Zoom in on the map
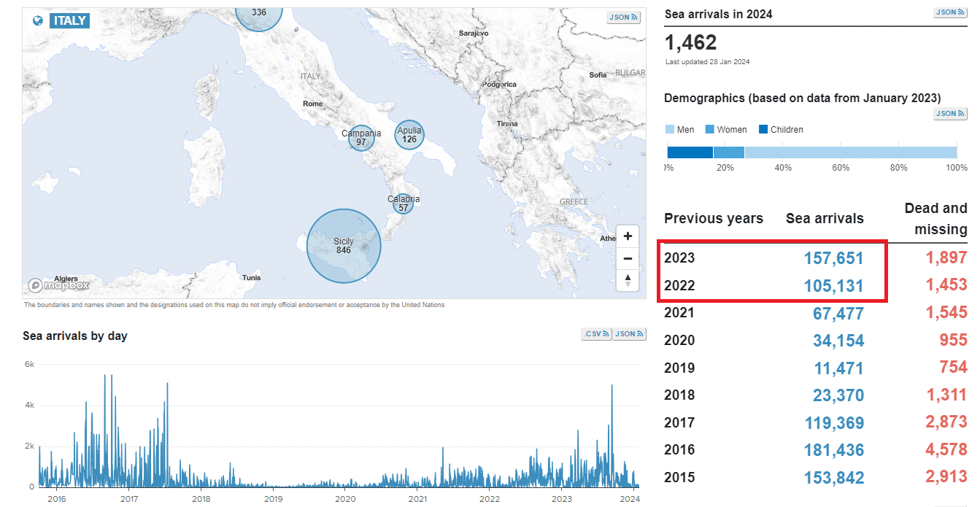 pos(628,236)
